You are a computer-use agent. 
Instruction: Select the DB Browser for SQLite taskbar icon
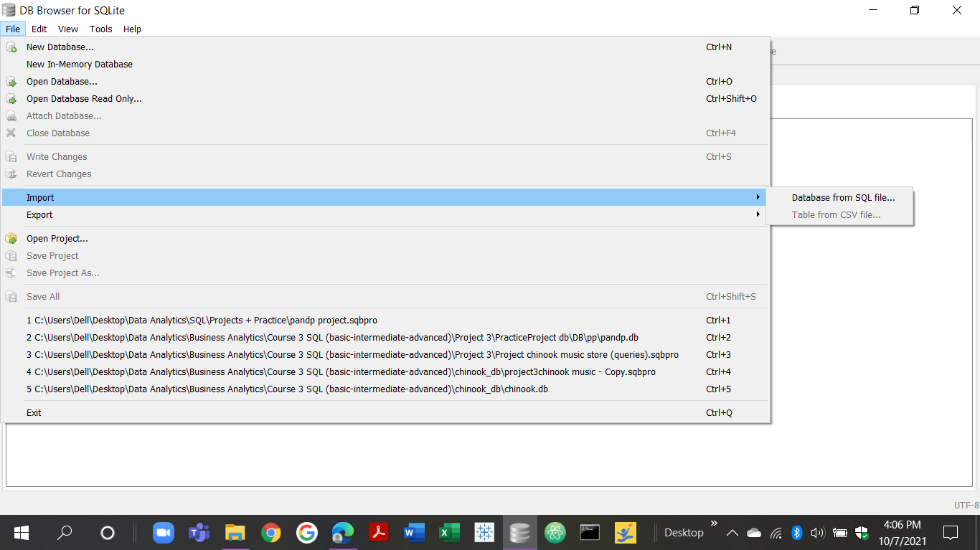tap(519, 533)
